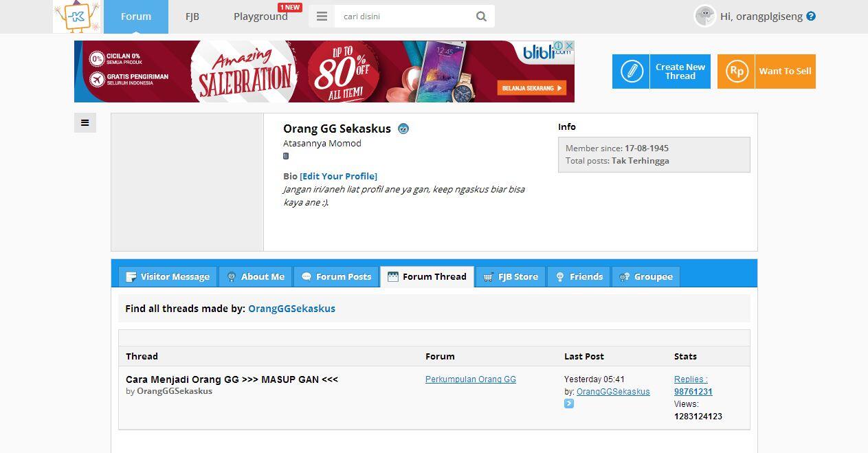Click the Create New Thread button

661,71
